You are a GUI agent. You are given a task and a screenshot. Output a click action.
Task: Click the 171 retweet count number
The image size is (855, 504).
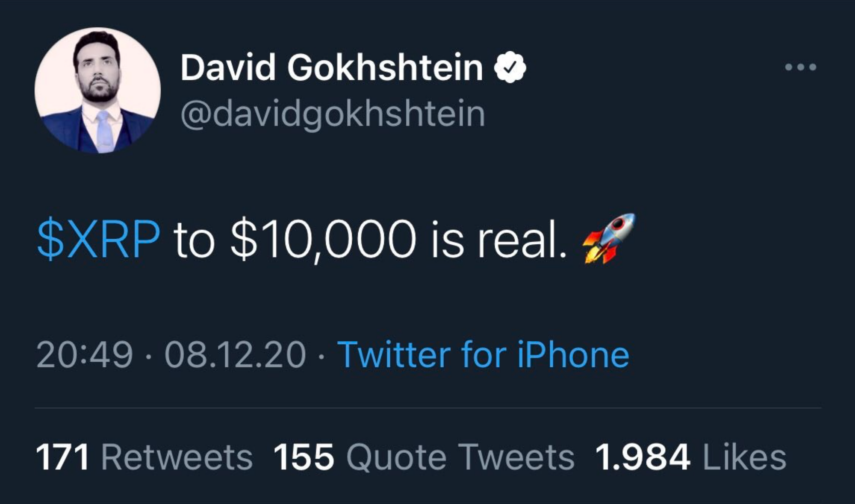point(62,458)
